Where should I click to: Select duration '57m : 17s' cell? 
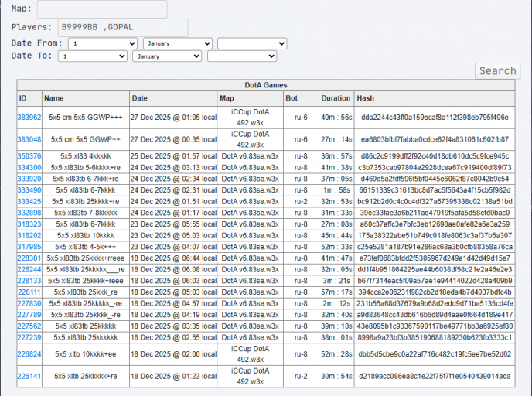pyautogui.click(x=336, y=292)
